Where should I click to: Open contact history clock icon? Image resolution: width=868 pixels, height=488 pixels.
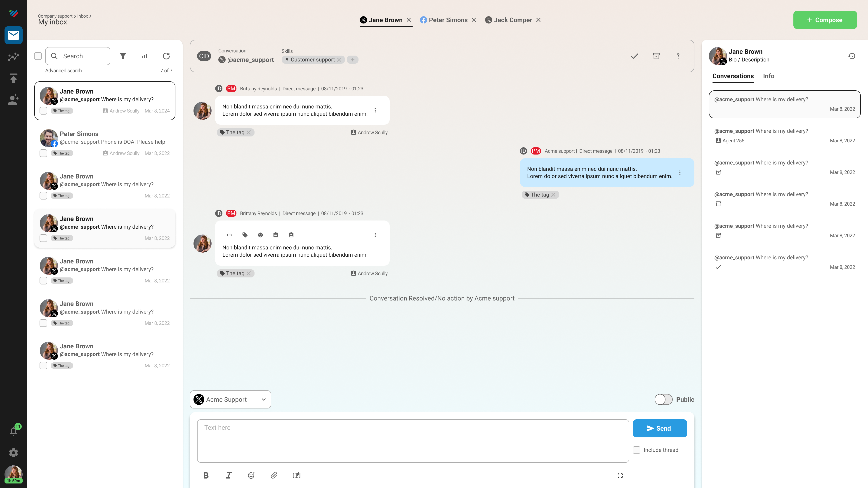tap(852, 56)
